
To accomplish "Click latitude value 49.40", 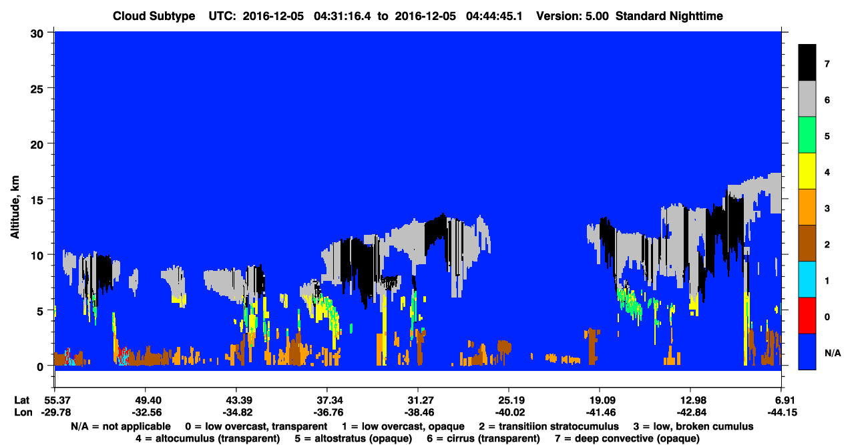I will pos(146,400).
